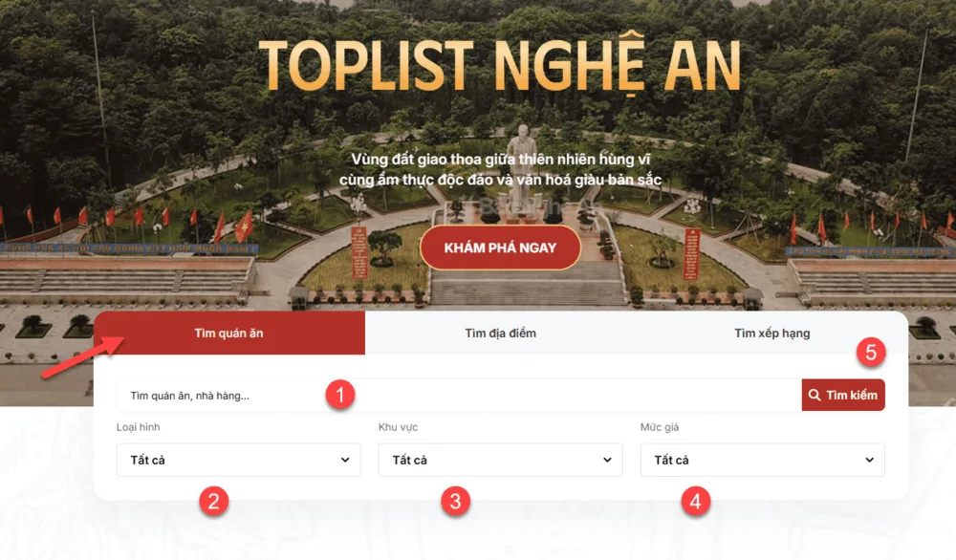This screenshot has height=560, width=956.
Task: Open the Mức giá price dropdown
Action: tap(762, 460)
